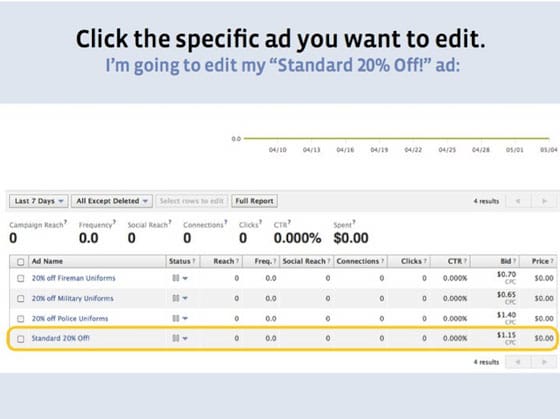Click pause status icon for Police Uniforms ad
This screenshot has width=560, height=419.
pos(176,318)
